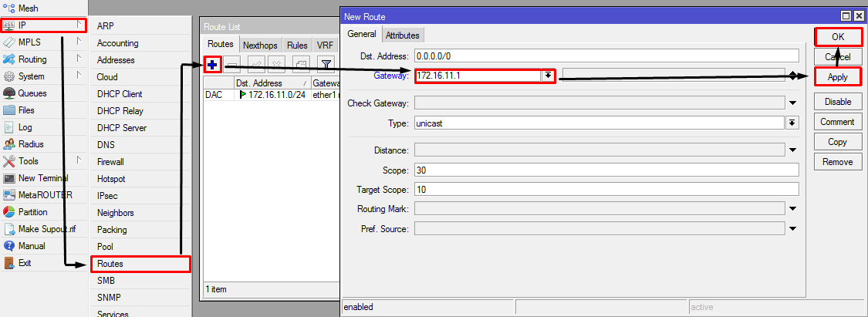Open the MPLS menu
The width and height of the screenshot is (868, 317).
pos(43,42)
